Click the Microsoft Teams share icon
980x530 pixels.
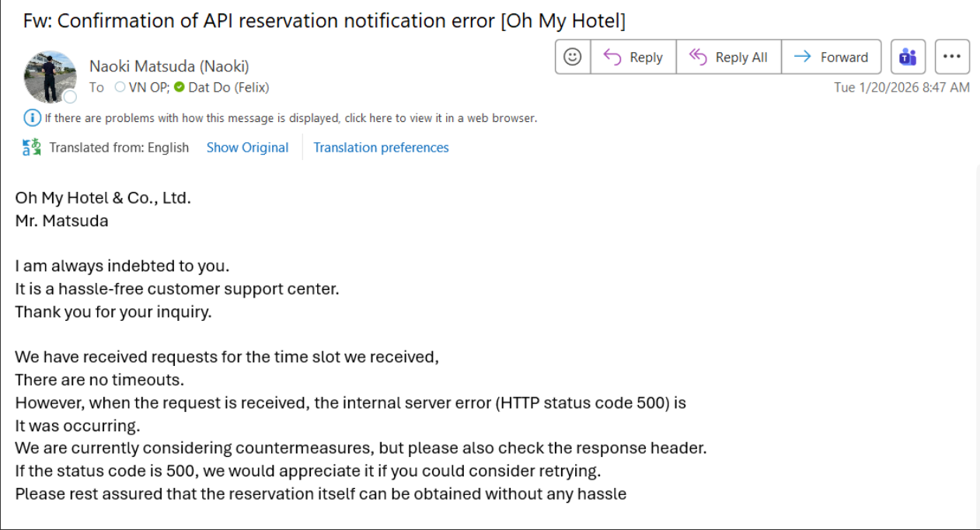coord(906,57)
